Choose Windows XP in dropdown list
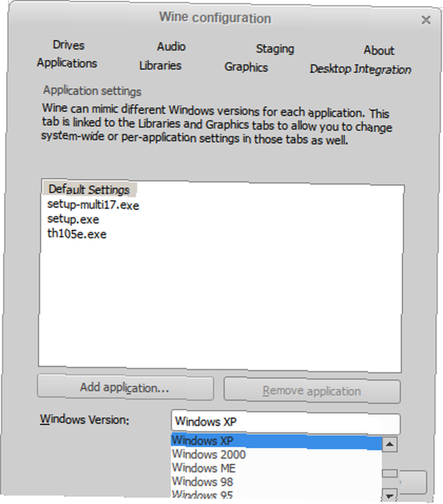 coord(276,441)
